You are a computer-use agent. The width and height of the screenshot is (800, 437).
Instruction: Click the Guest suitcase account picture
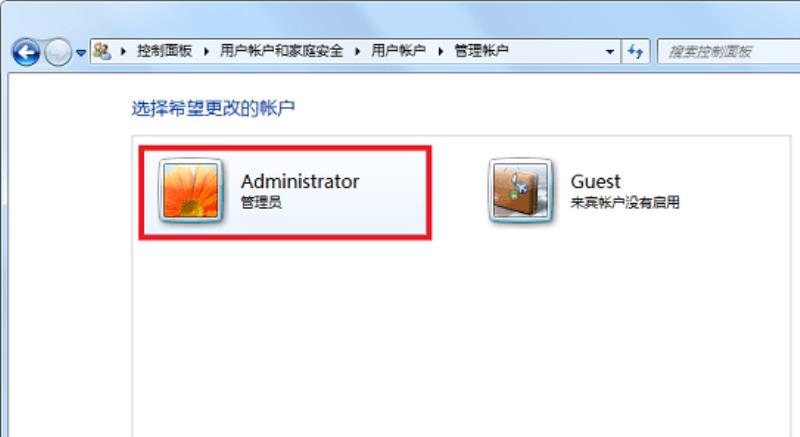pos(520,191)
